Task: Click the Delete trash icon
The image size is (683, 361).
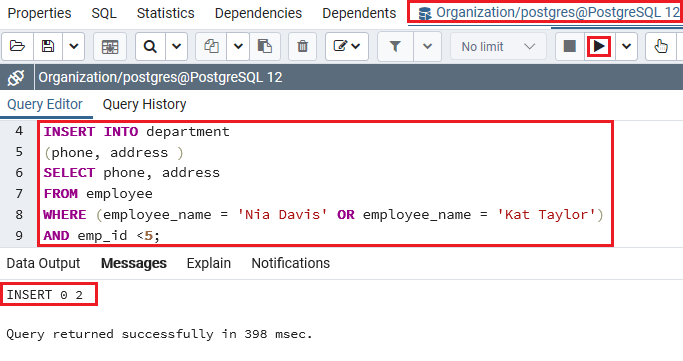Action: (x=302, y=46)
